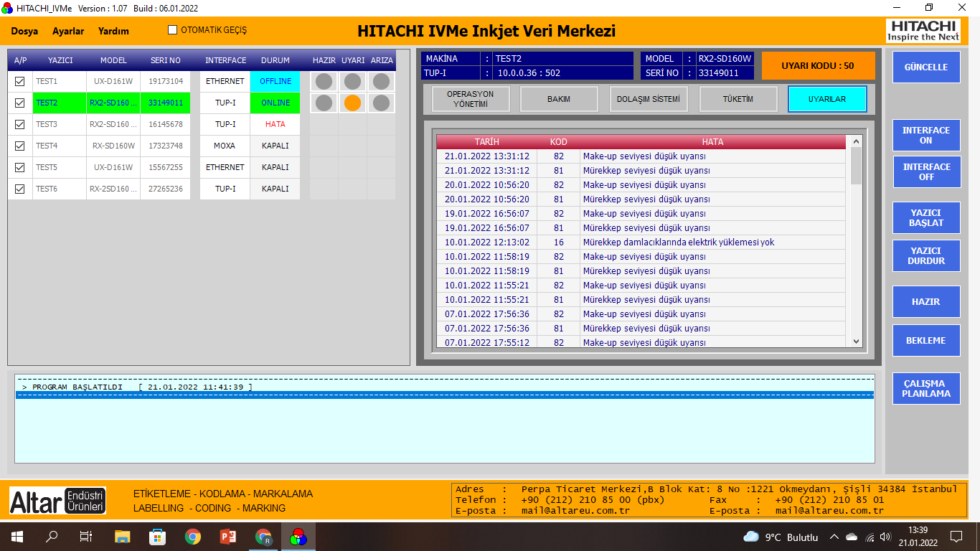Click the KOD column header
The image size is (980, 551).
[x=559, y=142]
